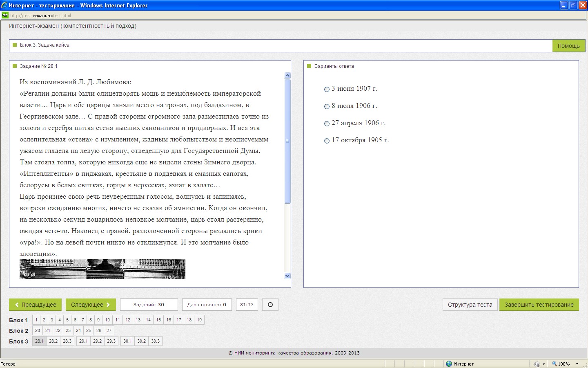Open question 15 in Блок 1
The image size is (588, 368).
pos(158,320)
